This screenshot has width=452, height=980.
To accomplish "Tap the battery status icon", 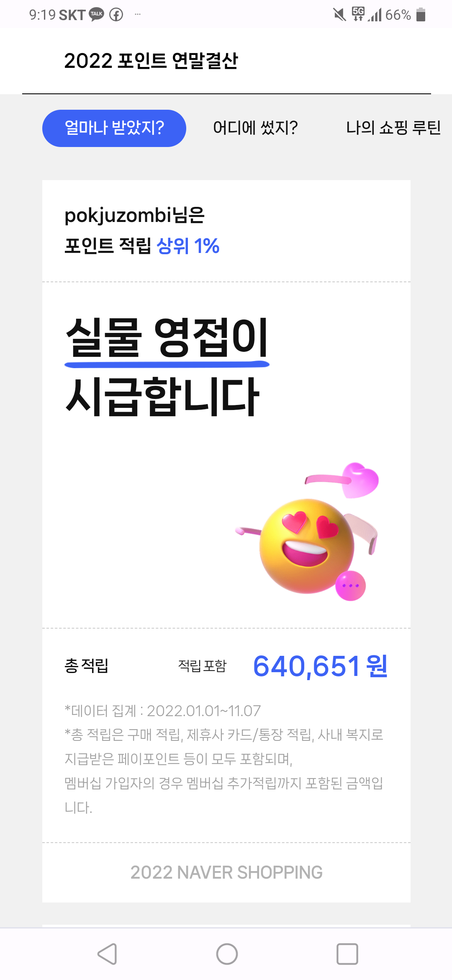I will 421,15.
